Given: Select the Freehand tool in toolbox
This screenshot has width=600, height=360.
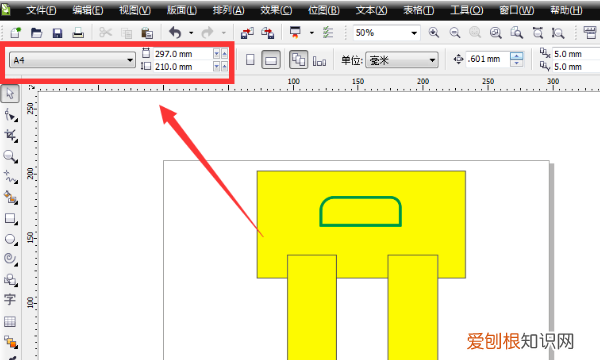Looking at the screenshot, I should 10,177.
